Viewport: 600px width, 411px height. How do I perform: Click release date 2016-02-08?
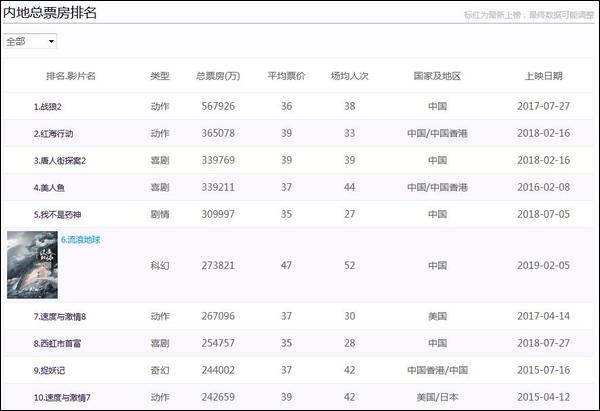coord(543,188)
